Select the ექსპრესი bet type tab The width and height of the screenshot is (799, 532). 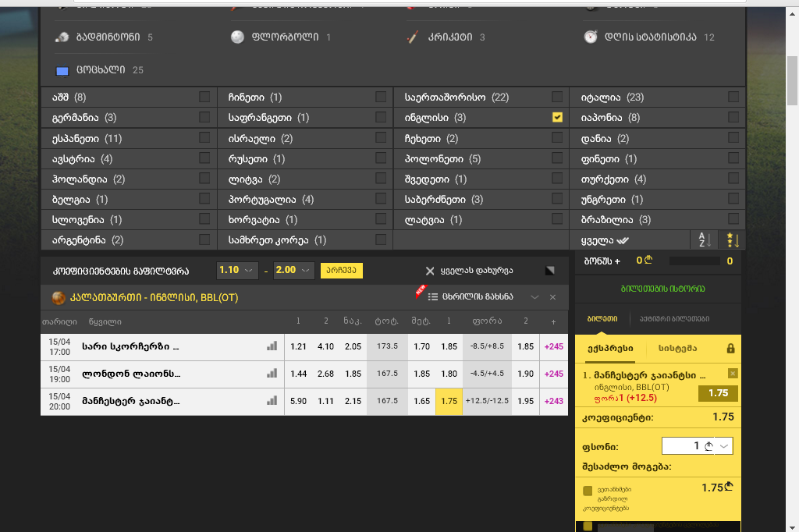click(x=610, y=349)
